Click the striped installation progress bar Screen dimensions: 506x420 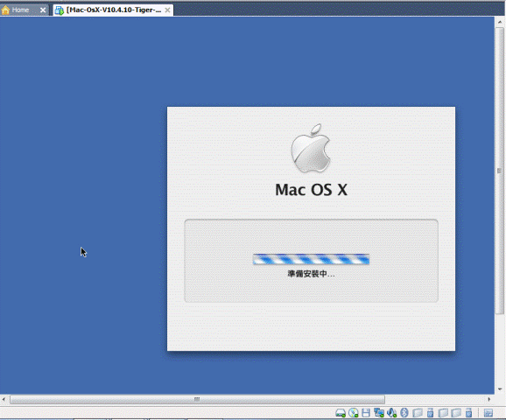click(311, 259)
